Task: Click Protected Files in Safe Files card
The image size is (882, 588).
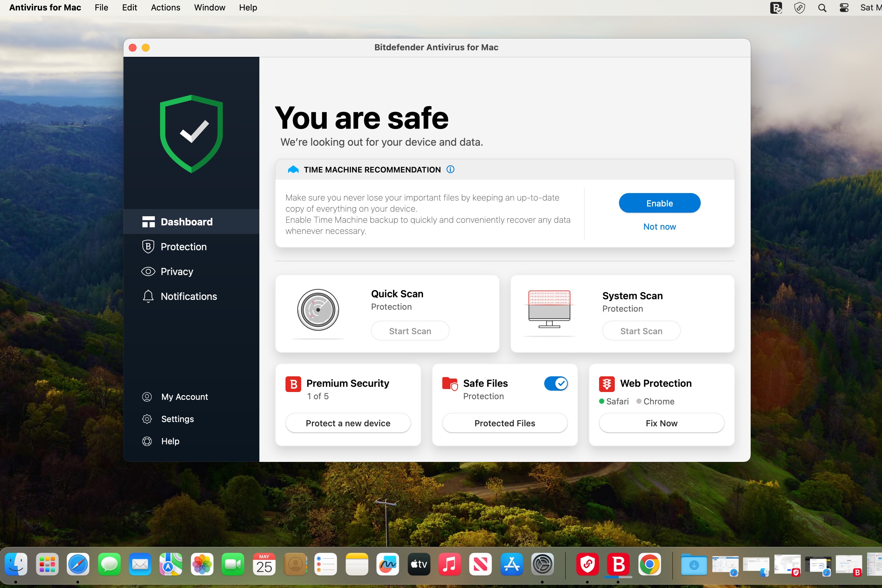Action: point(504,422)
